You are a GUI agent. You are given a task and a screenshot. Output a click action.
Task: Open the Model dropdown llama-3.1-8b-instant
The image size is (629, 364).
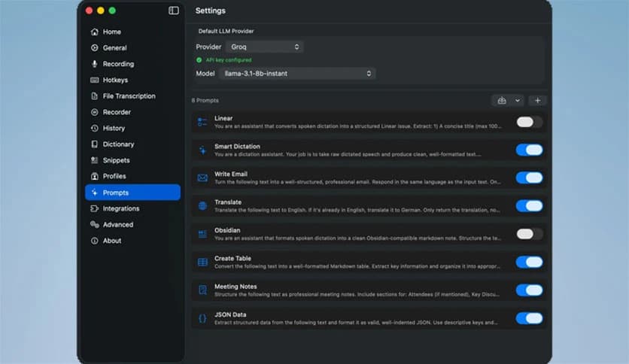(297, 74)
